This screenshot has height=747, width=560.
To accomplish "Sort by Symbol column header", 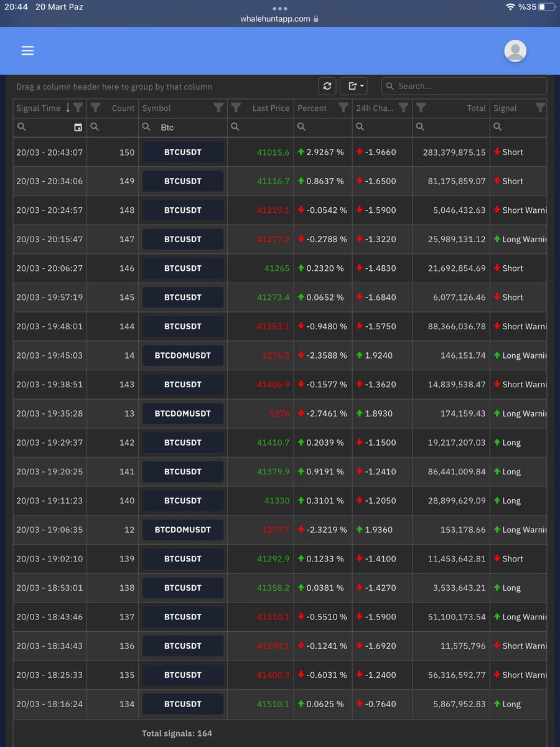I will point(156,108).
